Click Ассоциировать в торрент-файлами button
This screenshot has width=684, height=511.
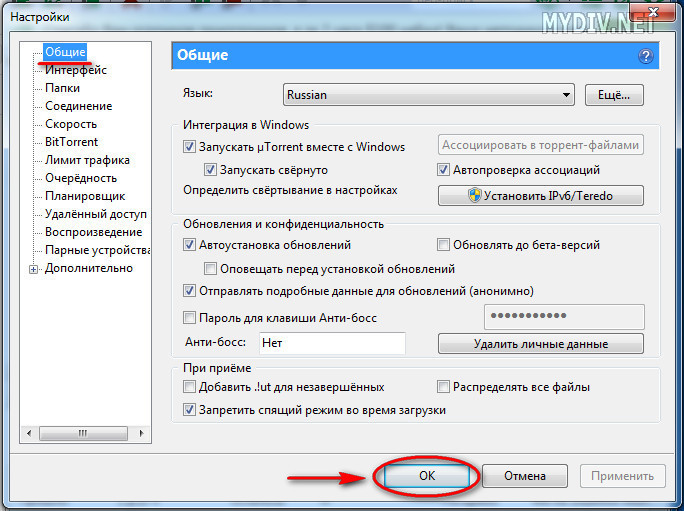[540, 145]
